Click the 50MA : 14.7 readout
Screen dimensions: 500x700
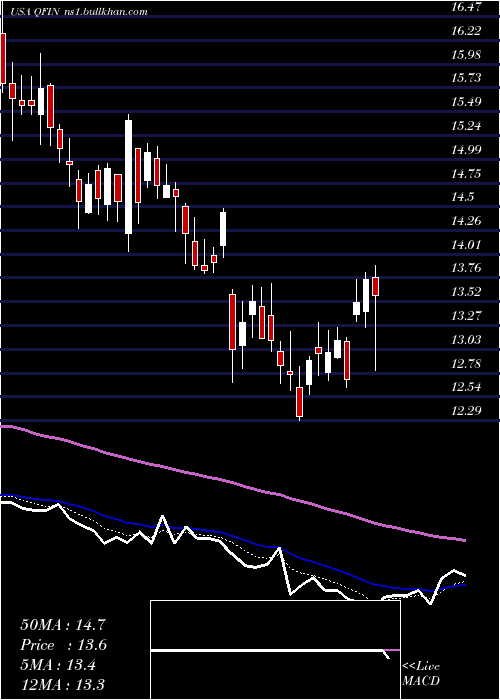tap(63, 625)
